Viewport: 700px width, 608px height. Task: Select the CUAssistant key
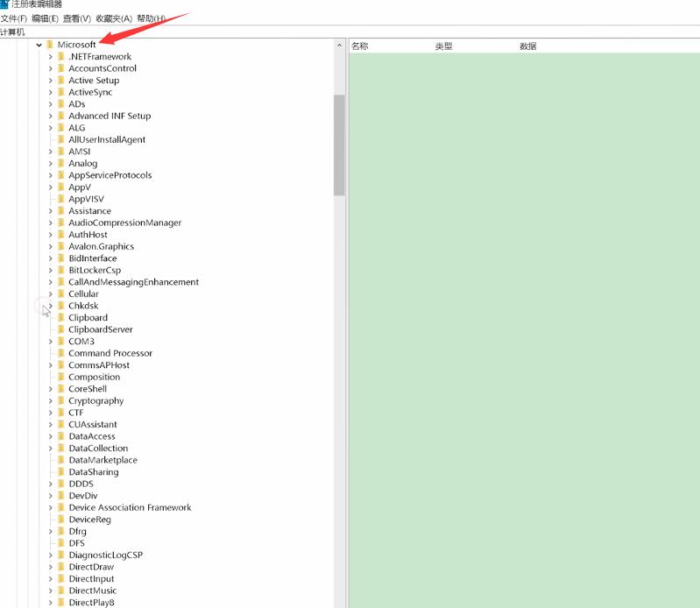[92, 425]
